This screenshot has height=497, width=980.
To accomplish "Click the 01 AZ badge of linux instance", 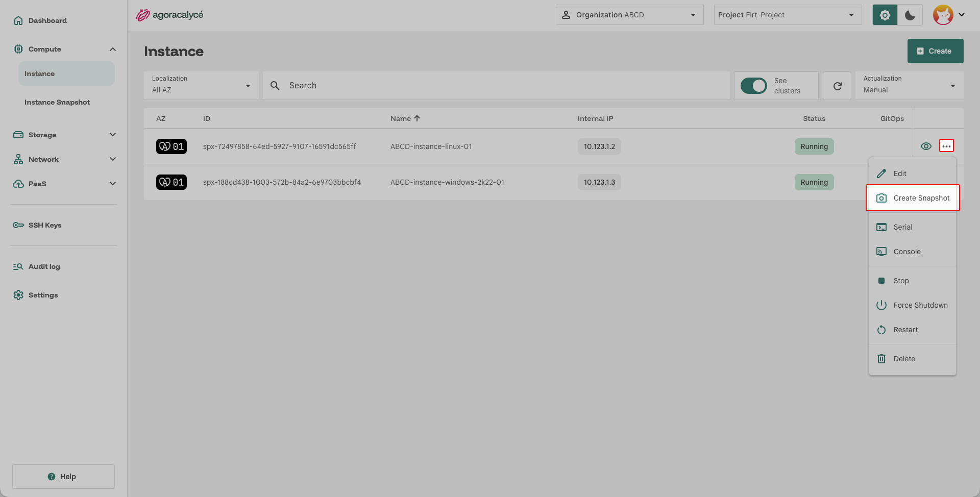I will [x=171, y=146].
